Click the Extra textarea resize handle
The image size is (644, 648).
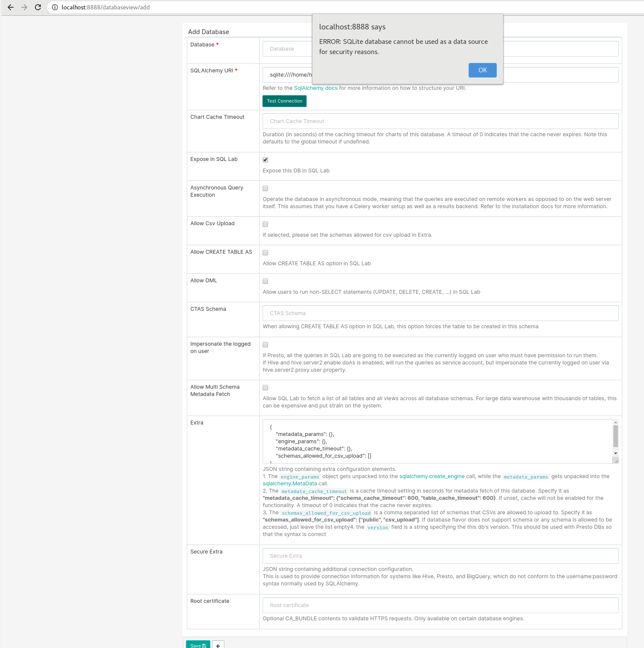click(616, 460)
